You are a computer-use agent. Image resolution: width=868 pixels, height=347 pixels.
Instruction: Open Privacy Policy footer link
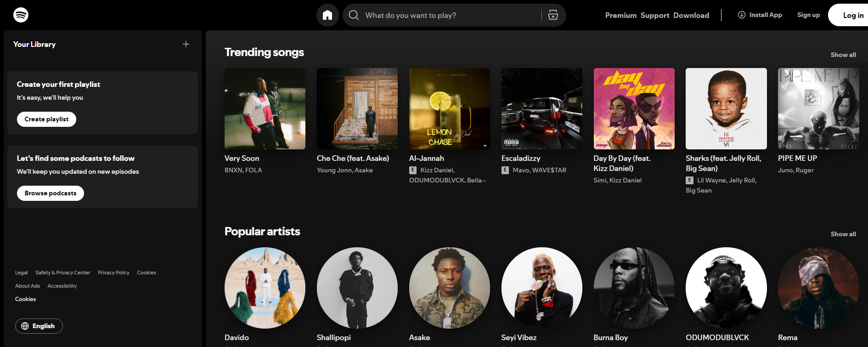(113, 273)
